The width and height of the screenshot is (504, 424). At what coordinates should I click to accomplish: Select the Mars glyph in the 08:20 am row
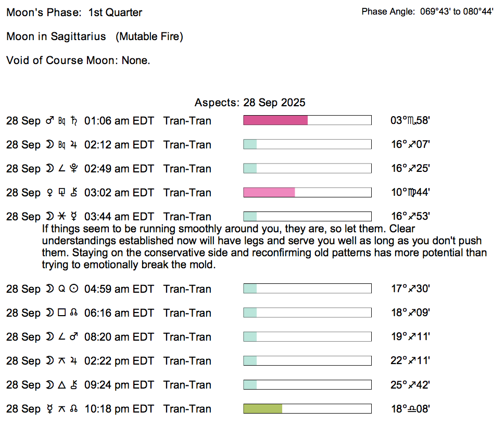(x=74, y=337)
